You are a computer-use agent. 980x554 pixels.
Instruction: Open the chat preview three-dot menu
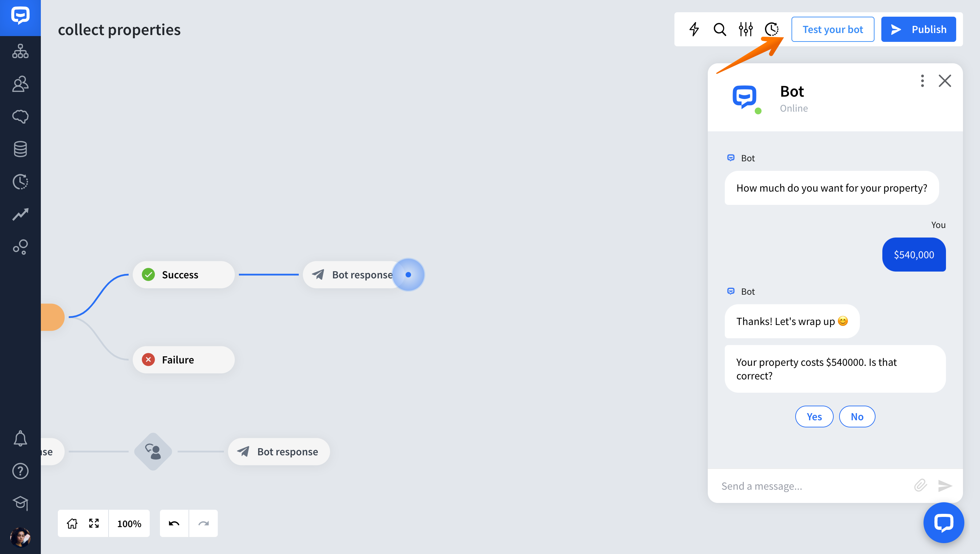tap(922, 81)
